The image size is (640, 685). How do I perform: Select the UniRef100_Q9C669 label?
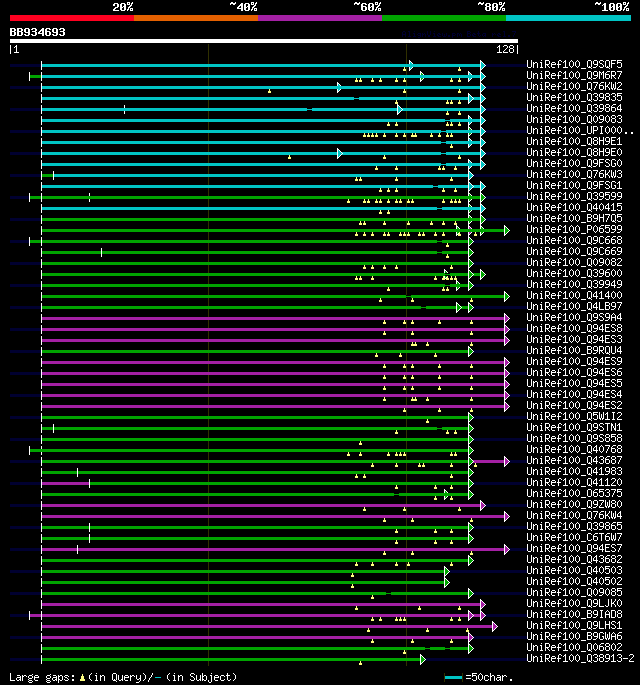(x=574, y=251)
